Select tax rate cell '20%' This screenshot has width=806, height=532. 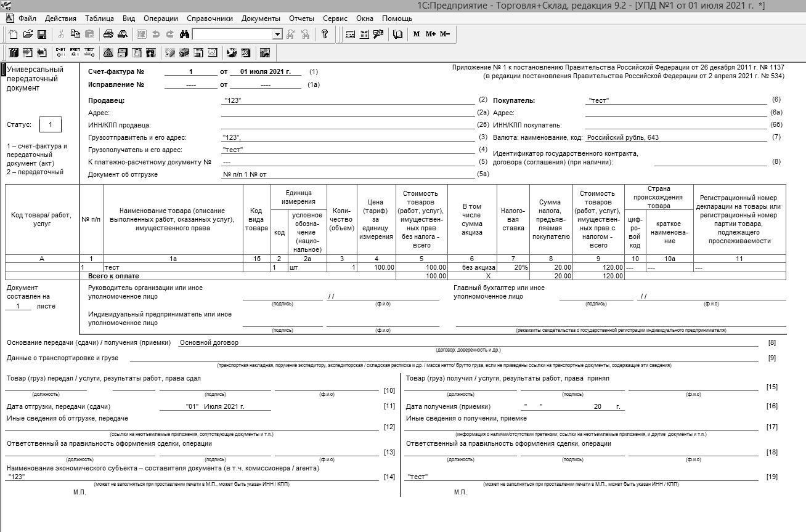click(x=513, y=268)
